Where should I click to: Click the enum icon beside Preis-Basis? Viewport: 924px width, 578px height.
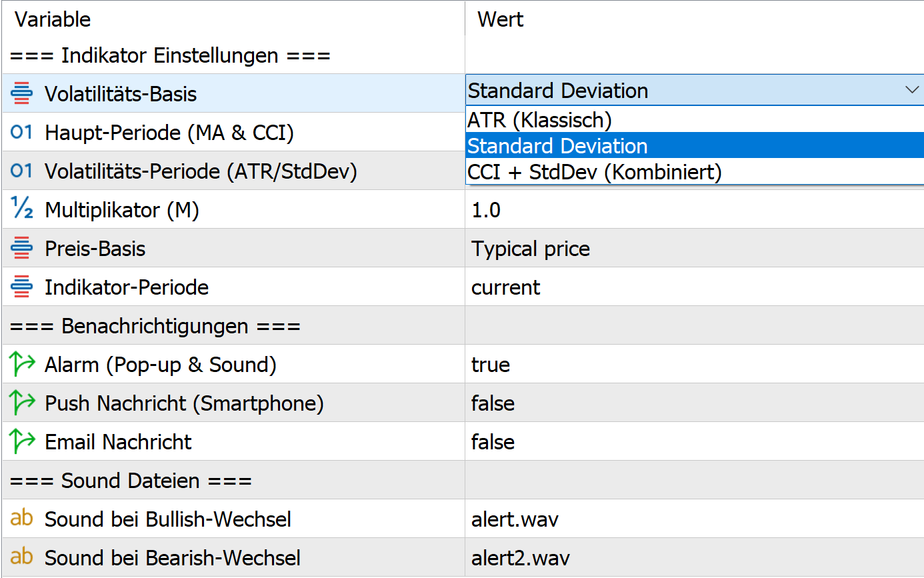22,248
